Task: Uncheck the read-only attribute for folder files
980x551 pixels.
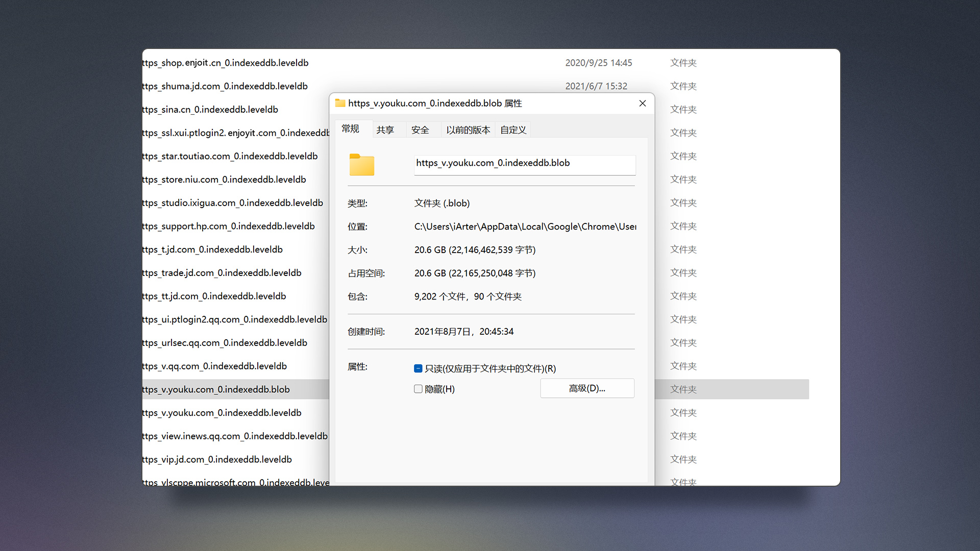Action: coord(418,368)
